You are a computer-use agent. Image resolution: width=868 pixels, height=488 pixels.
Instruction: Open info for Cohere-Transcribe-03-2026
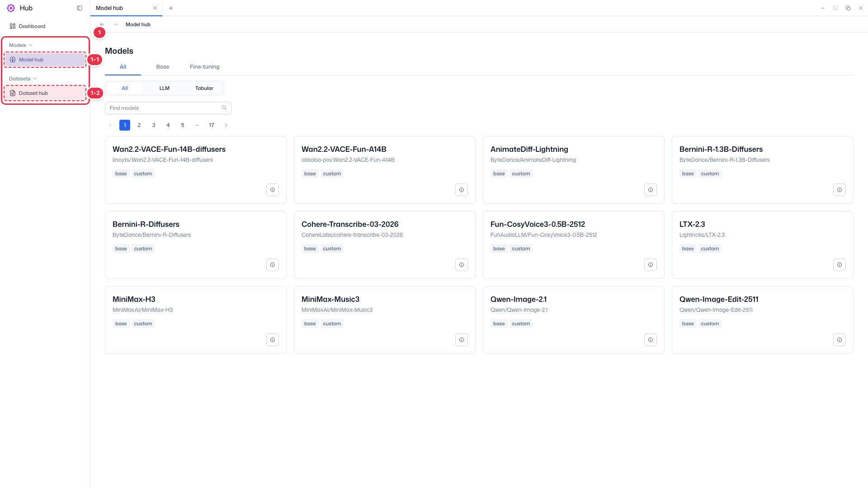coord(462,265)
